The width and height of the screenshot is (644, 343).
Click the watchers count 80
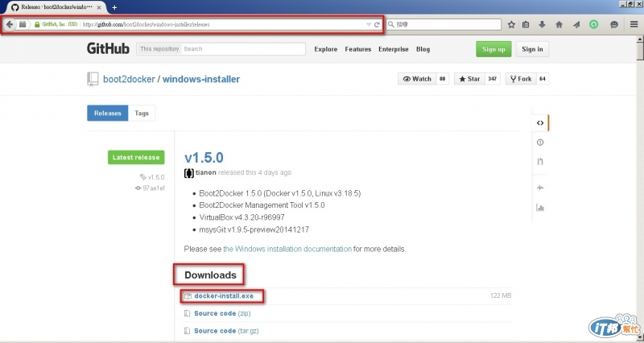coord(442,79)
